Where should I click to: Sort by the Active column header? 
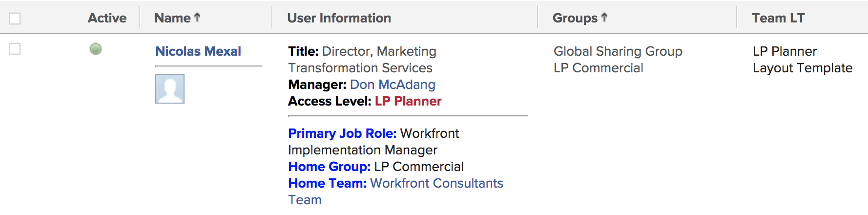tap(107, 18)
